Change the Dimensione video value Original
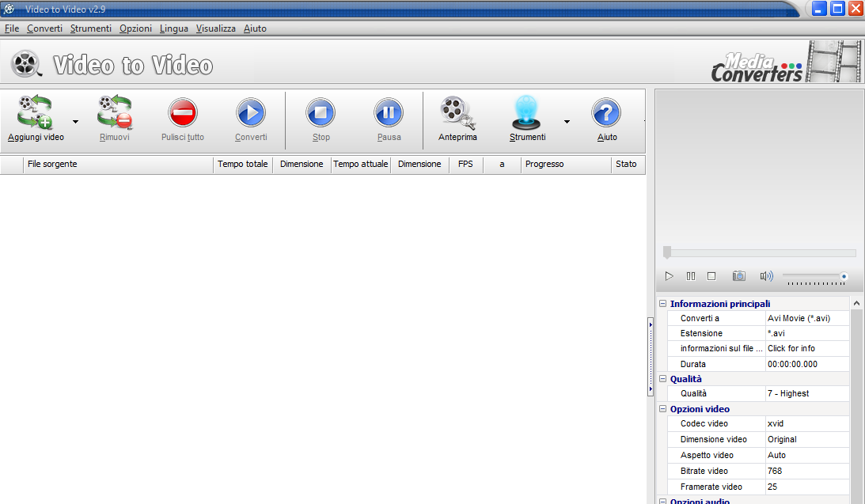865x504 pixels. click(x=808, y=439)
